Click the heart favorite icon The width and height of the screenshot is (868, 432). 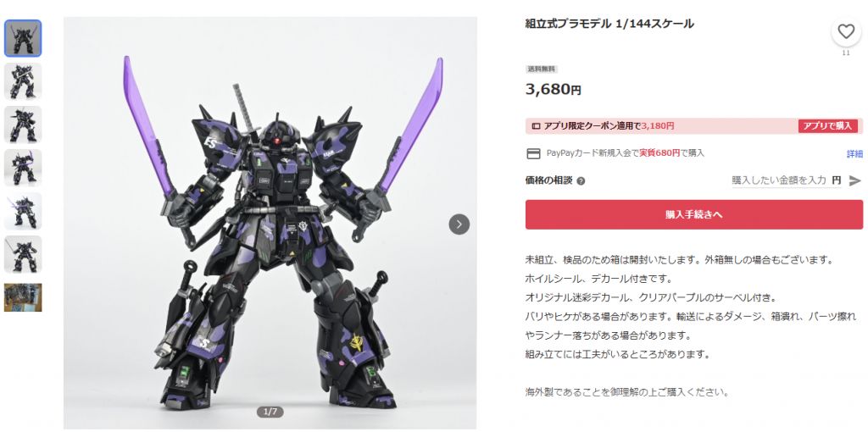pos(846,32)
